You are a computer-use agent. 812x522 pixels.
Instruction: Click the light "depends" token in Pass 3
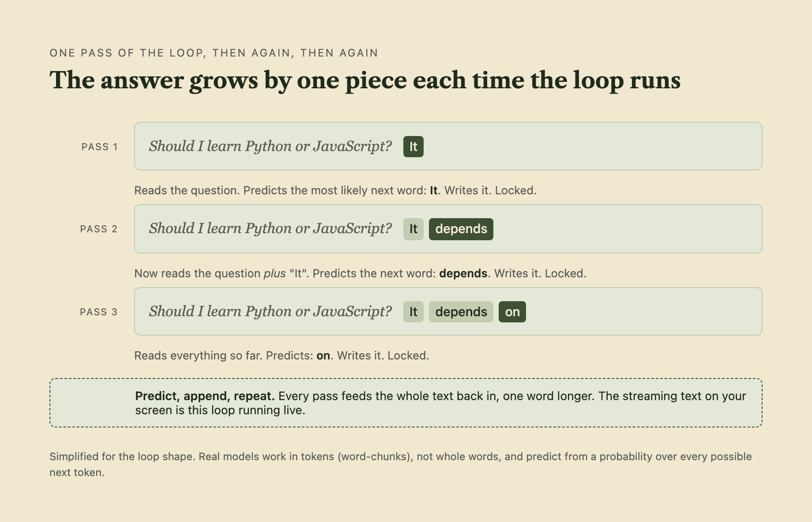[461, 312]
